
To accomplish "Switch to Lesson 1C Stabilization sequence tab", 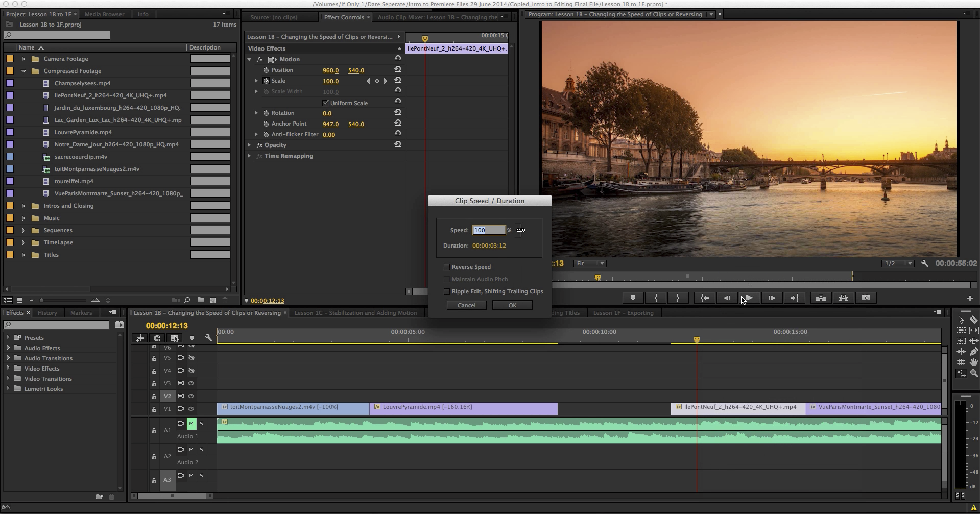I will (355, 313).
